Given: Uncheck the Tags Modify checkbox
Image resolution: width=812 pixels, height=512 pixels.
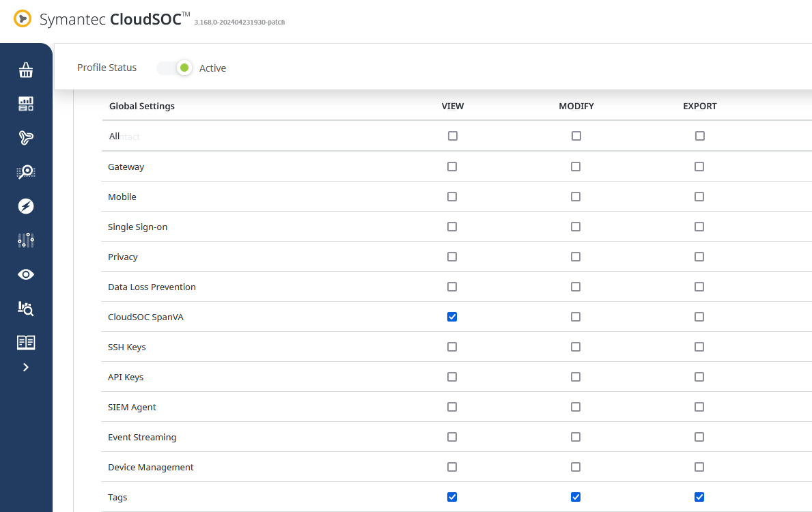Looking at the screenshot, I should (576, 497).
